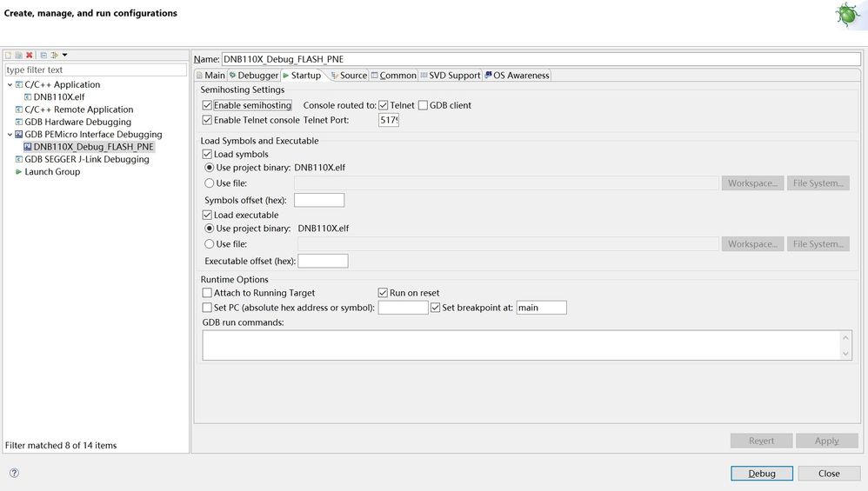This screenshot has height=491, width=868.
Task: Select DNB110X_Debug_FLASH_PNE in the tree
Action: click(x=93, y=147)
